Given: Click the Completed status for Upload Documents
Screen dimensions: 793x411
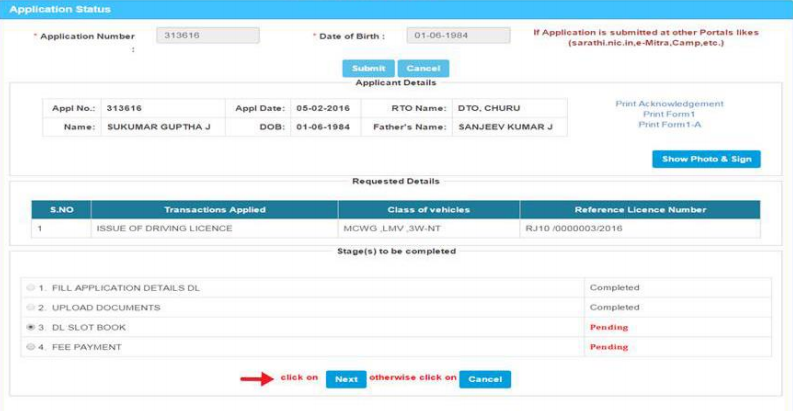Looking at the screenshot, I should pos(614,307).
